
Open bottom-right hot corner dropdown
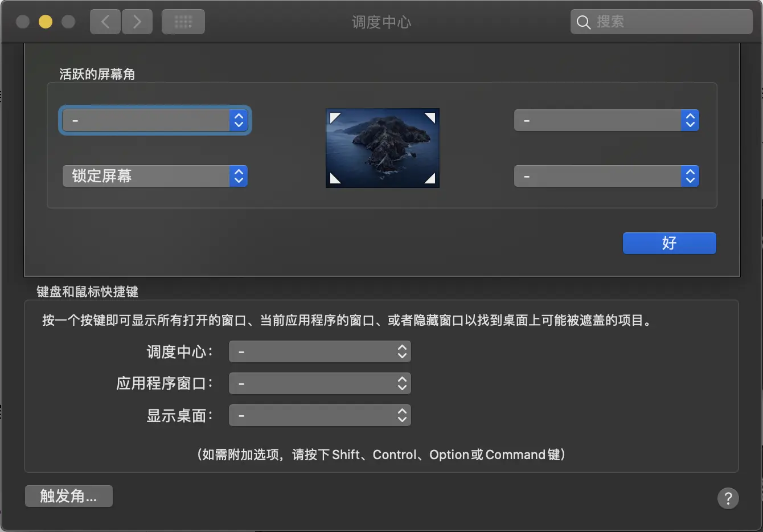click(x=606, y=177)
